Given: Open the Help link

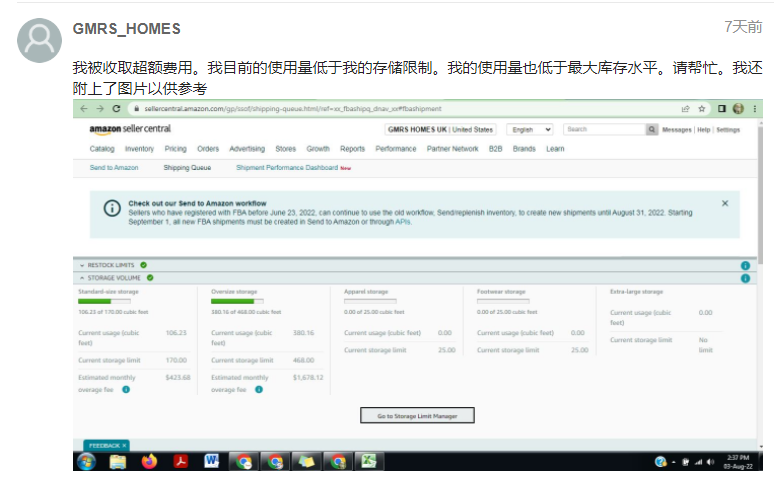Looking at the screenshot, I should 703,130.
